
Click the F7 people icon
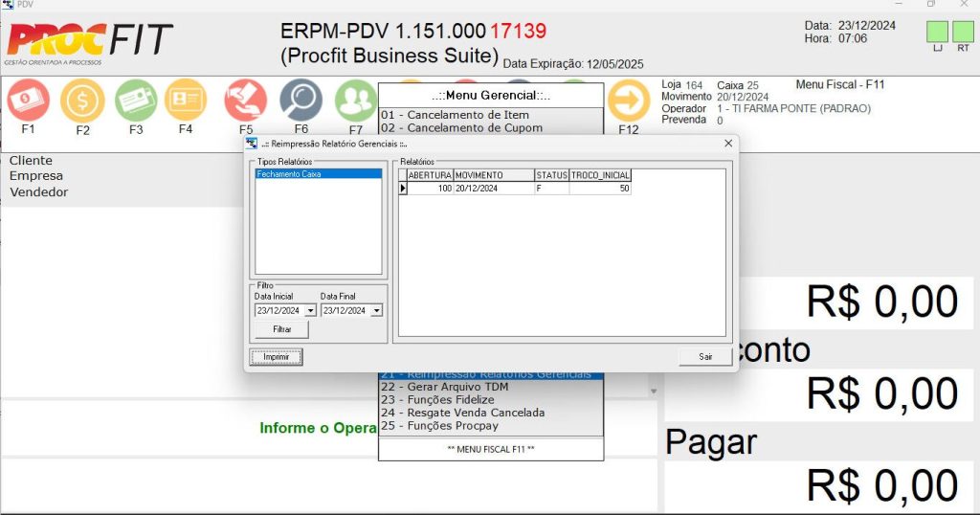(356, 100)
